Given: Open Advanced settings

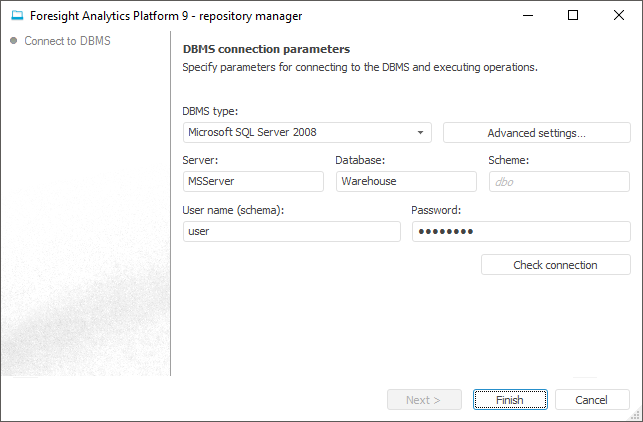Looking at the screenshot, I should tap(536, 133).
